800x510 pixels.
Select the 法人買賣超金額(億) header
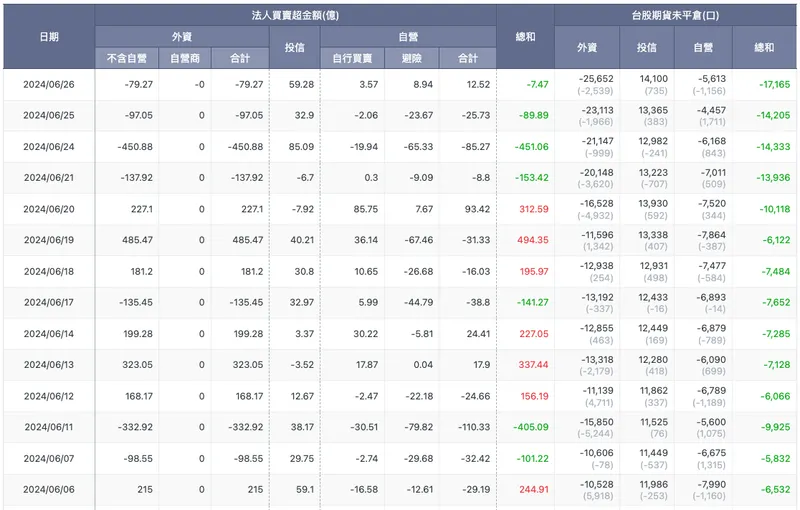295,15
